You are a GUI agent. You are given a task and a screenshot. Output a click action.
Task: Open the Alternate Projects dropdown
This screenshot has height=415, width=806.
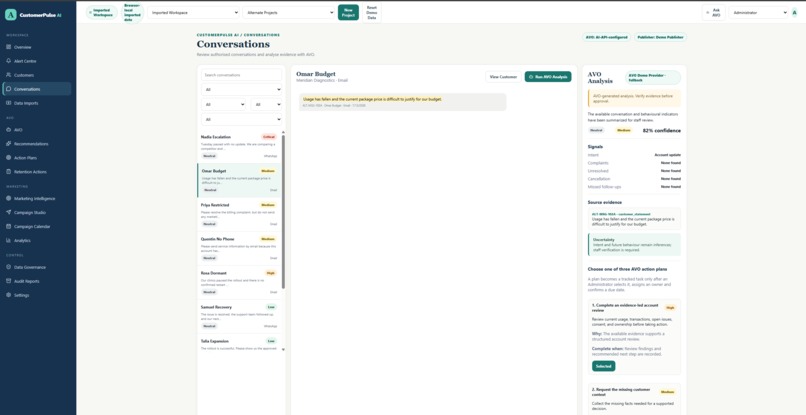pyautogui.click(x=289, y=12)
